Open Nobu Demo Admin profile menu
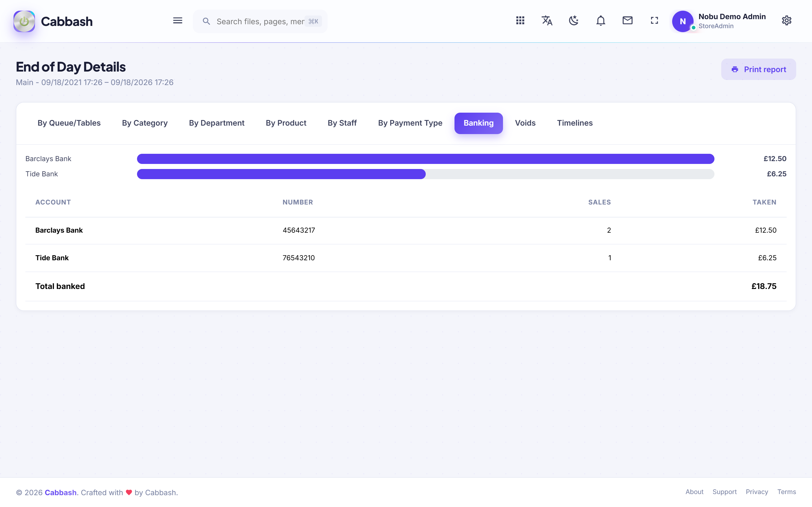This screenshot has width=812, height=507. (x=720, y=21)
